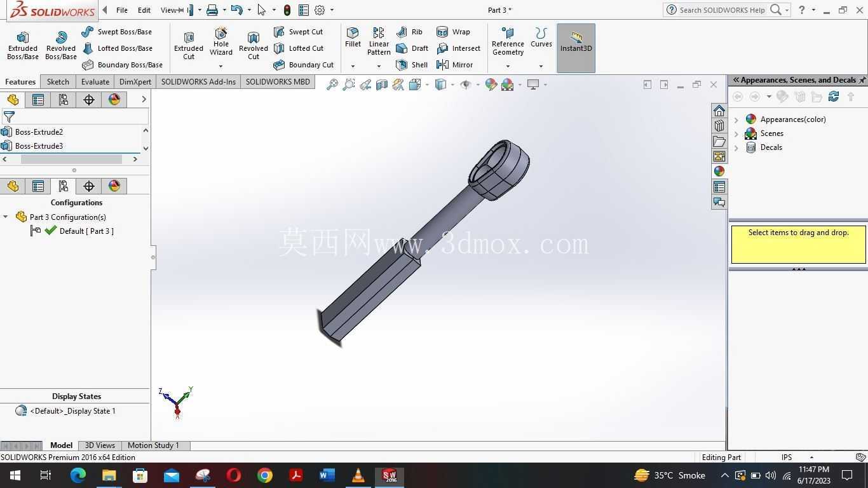Choose Swept Boss/Base feature
Viewport: 868px width, 488px height.
pos(117,32)
